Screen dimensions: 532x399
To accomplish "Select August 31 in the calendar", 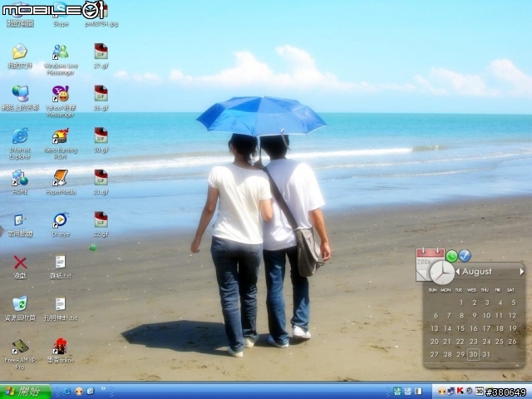I will tap(486, 354).
